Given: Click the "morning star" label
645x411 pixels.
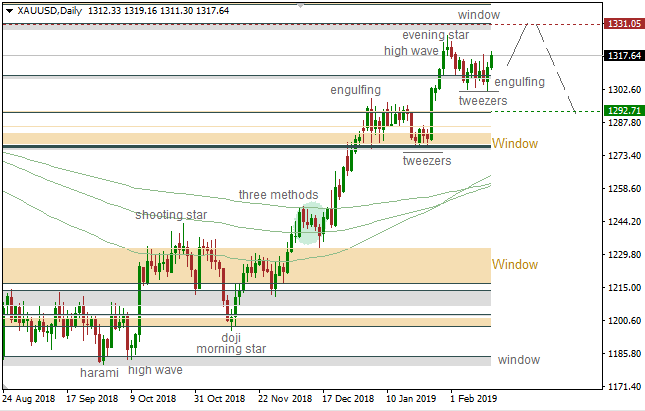Looking at the screenshot, I should (231, 349).
